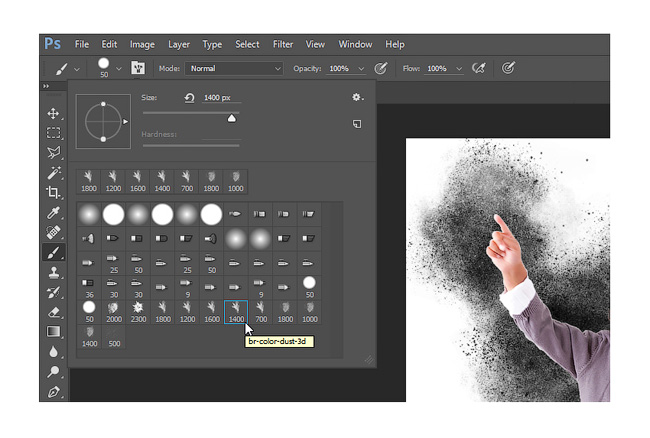Open the Mode Normal dropdown

tap(234, 68)
